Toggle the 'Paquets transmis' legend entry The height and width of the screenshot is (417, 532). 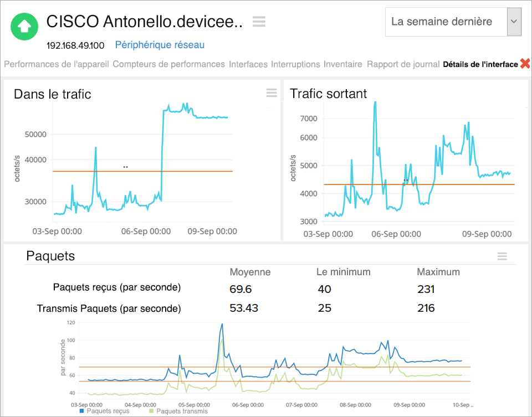pyautogui.click(x=183, y=411)
